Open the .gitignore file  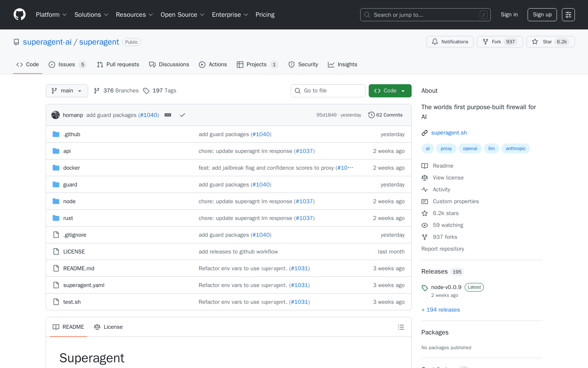(x=75, y=235)
